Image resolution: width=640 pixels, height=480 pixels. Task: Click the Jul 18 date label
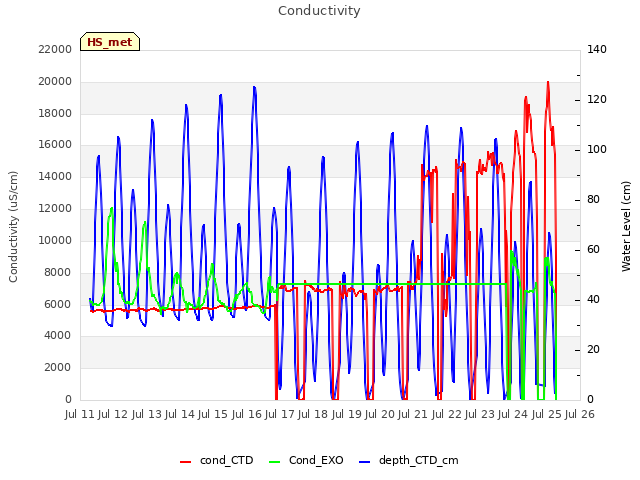[x=313, y=415]
